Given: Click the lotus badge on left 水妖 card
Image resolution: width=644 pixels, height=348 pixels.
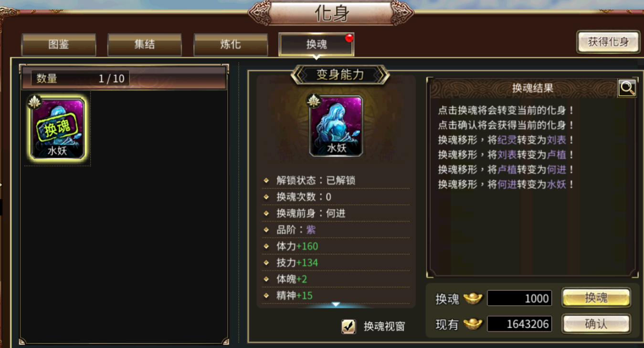Looking at the screenshot, I should click(x=34, y=102).
